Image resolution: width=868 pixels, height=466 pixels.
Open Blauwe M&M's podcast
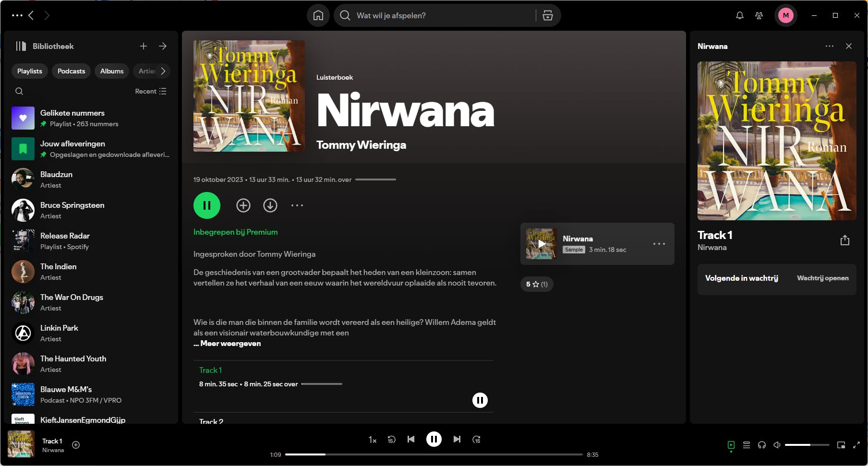click(91, 394)
